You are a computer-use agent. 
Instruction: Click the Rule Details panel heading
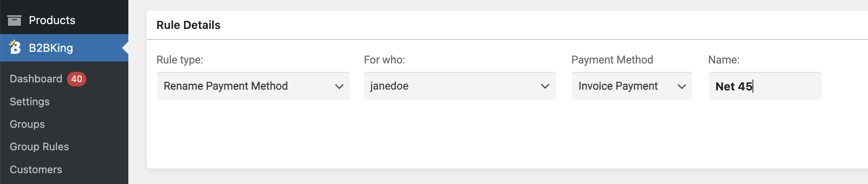(189, 25)
